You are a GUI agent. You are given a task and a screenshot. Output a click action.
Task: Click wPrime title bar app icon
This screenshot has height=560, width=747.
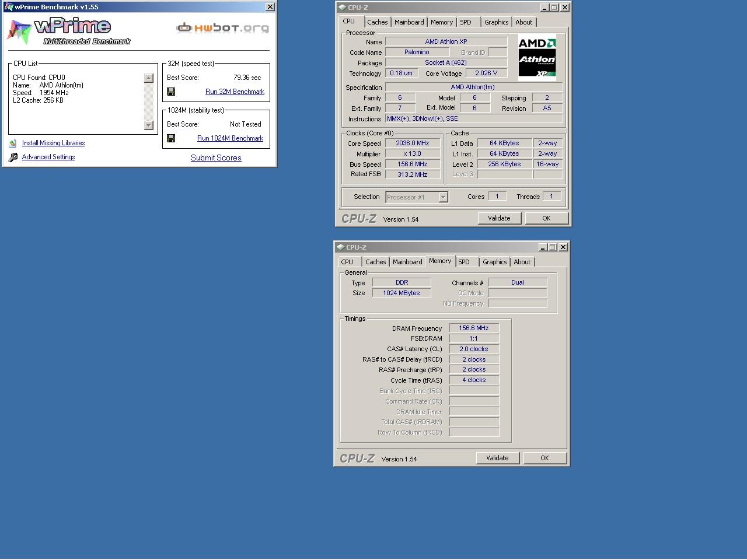pyautogui.click(x=9, y=7)
